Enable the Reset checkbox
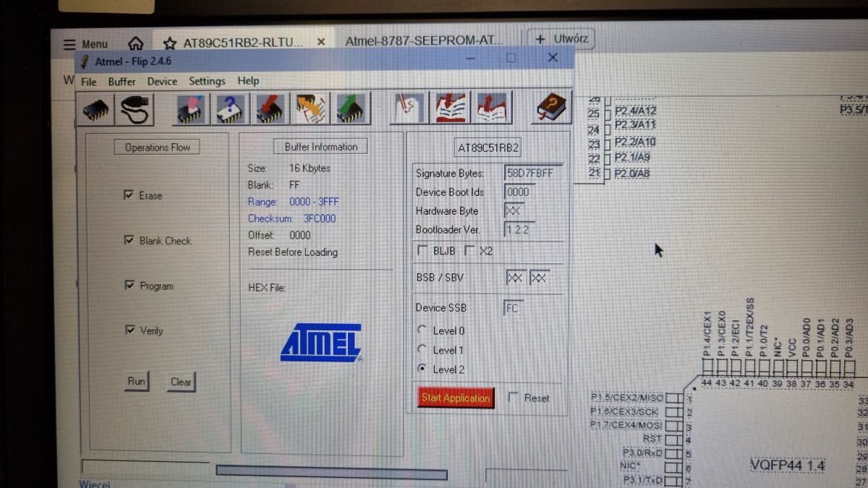868x488 pixels. (x=514, y=397)
